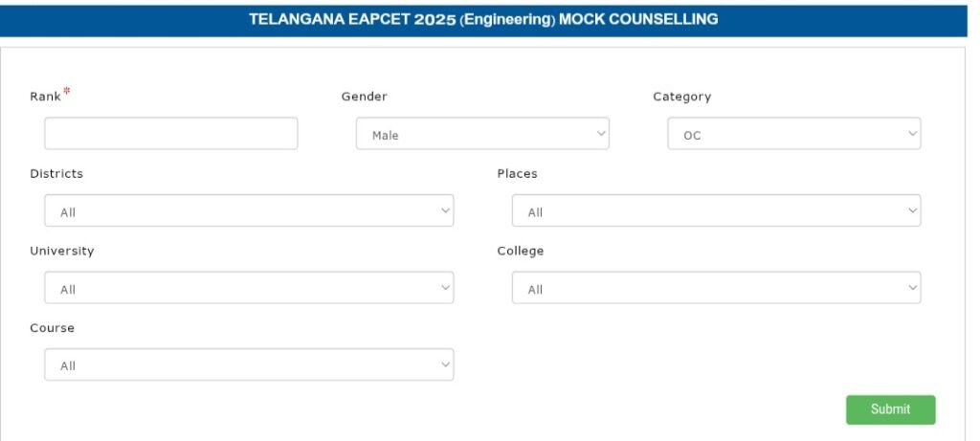Click the Course label text
The width and height of the screenshot is (980, 441).
click(52, 328)
